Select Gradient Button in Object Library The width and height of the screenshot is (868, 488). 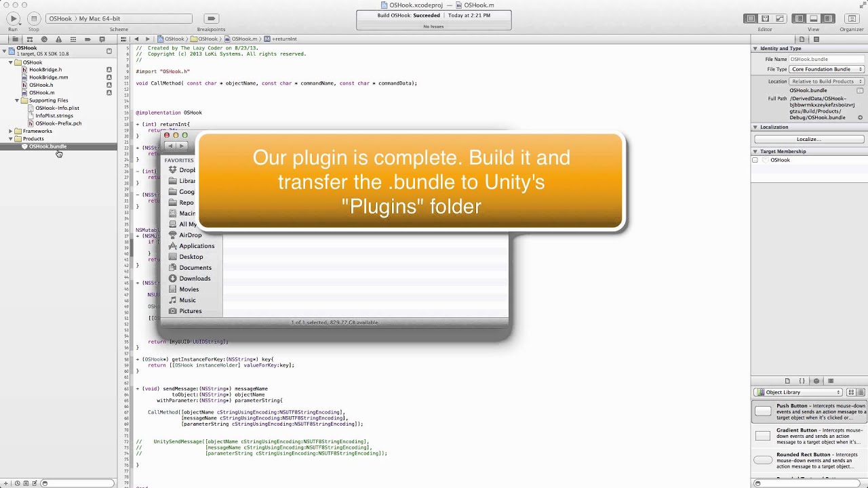[x=809, y=436]
